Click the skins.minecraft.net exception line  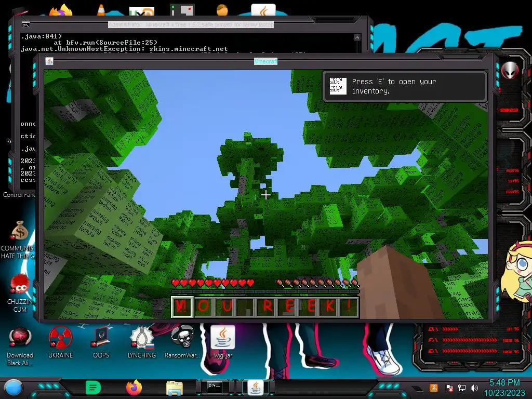(x=124, y=49)
